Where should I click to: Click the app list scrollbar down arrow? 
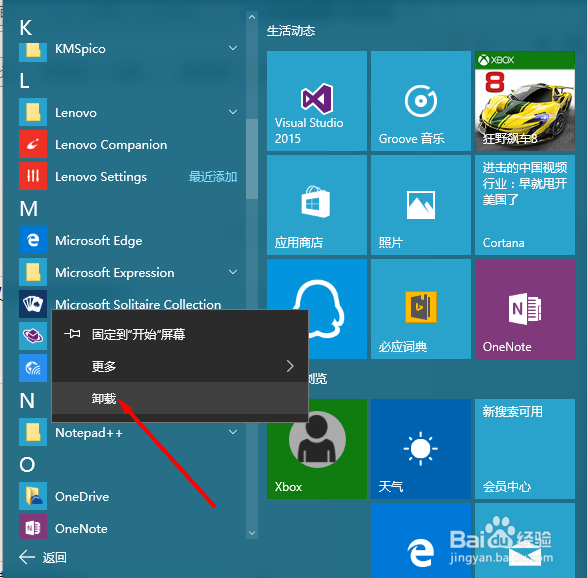coord(252,533)
